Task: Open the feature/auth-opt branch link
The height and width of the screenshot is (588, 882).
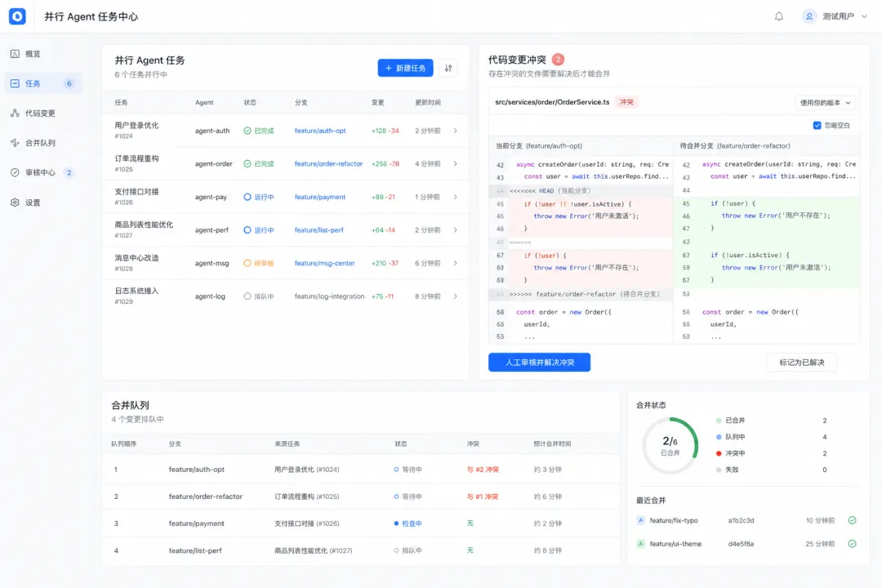Action: click(320, 131)
